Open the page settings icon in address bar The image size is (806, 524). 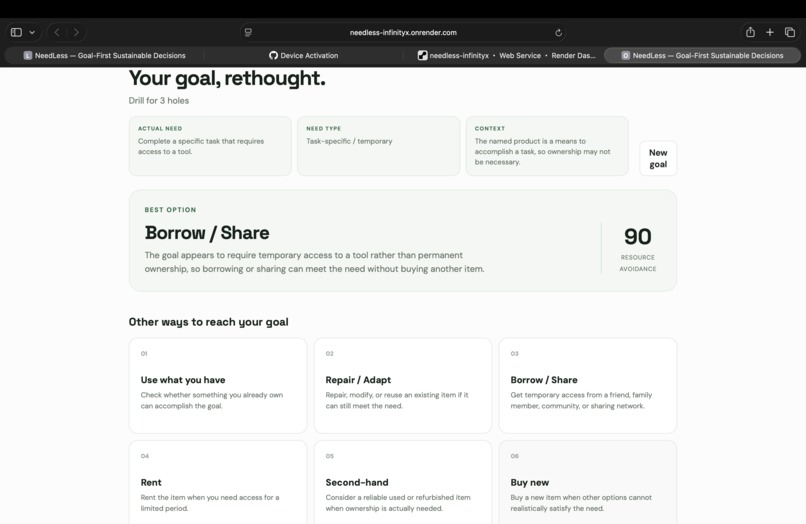coord(248,32)
